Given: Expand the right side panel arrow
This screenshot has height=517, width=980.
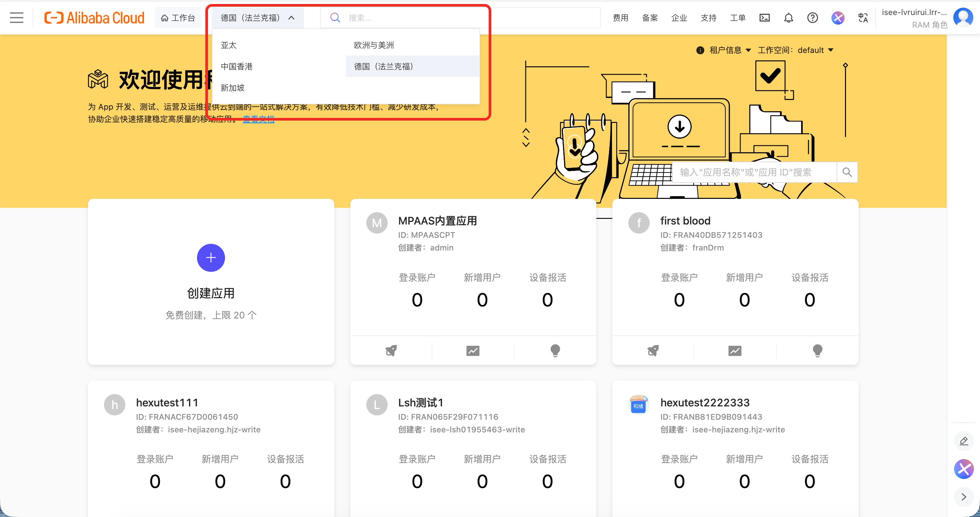Looking at the screenshot, I should tap(963, 496).
